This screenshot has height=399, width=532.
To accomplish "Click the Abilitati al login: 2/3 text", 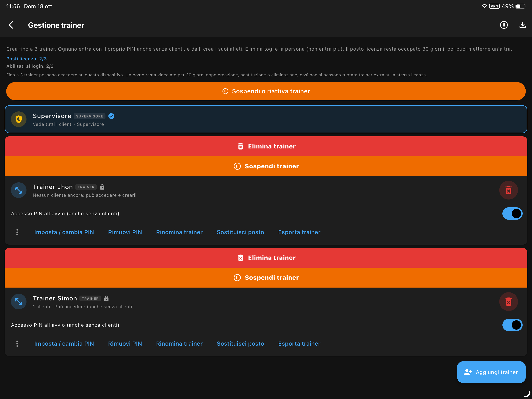I will coord(30,66).
